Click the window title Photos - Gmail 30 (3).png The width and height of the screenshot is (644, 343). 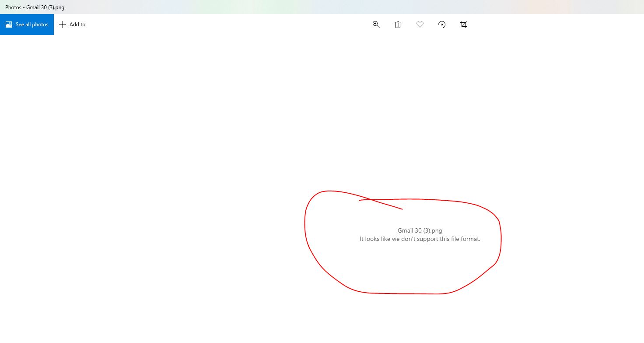[35, 7]
